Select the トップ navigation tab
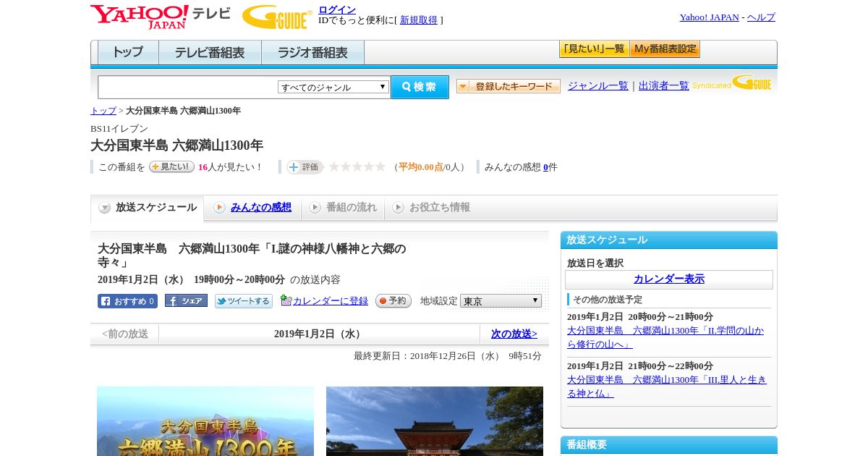 pyautogui.click(x=128, y=53)
